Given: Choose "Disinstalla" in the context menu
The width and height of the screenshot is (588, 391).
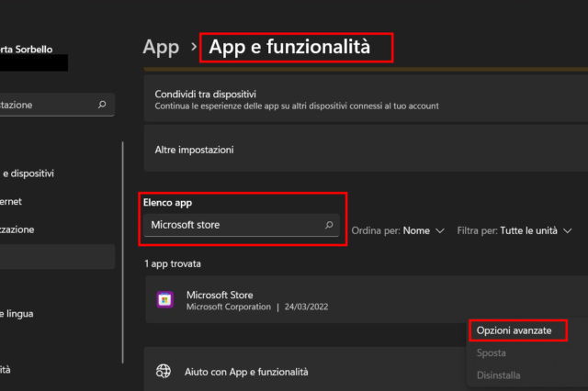Looking at the screenshot, I should (499, 374).
